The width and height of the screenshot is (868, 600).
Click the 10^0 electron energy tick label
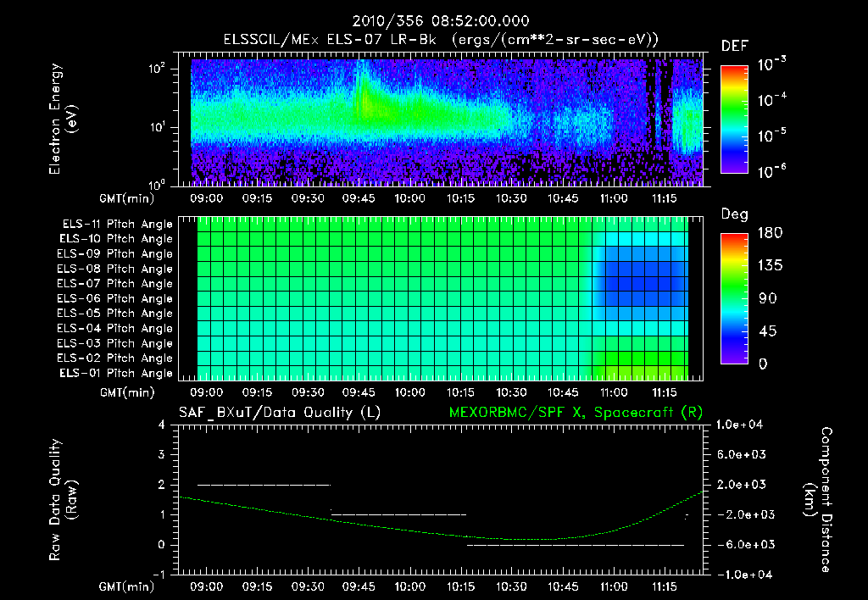pyautogui.click(x=157, y=184)
